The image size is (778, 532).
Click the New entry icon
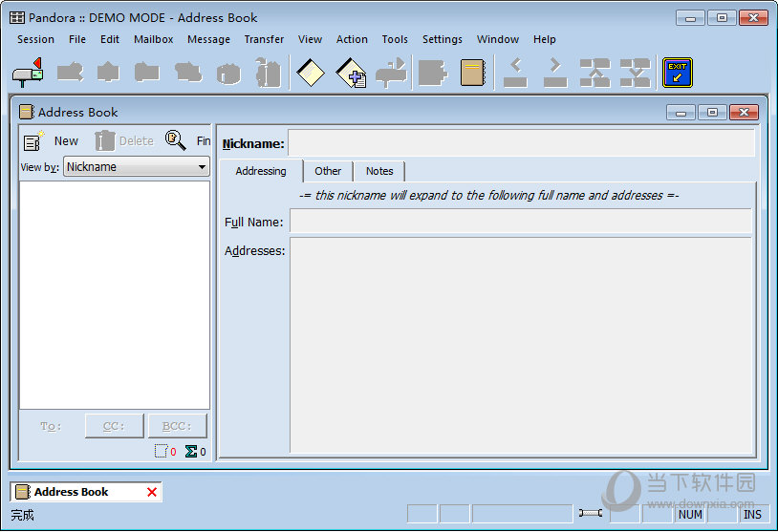point(33,141)
